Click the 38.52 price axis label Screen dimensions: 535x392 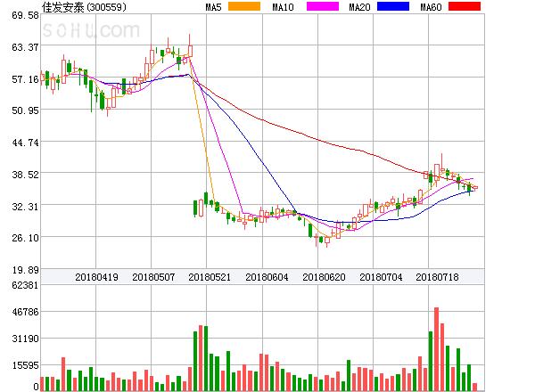coord(25,175)
